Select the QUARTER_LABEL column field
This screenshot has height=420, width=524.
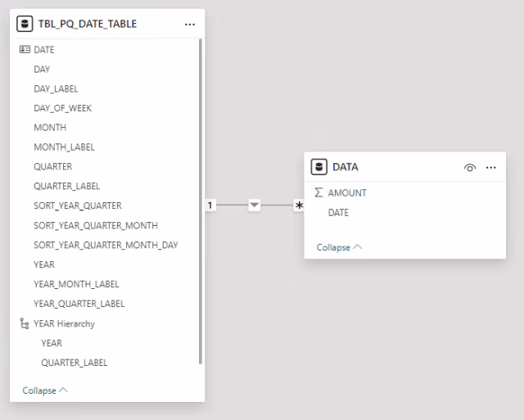click(x=67, y=186)
